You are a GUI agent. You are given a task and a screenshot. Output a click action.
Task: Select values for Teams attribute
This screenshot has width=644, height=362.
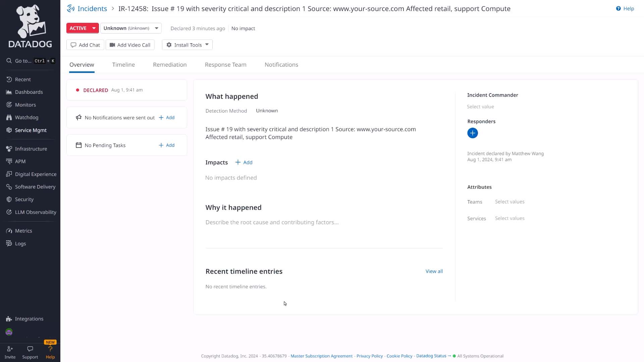pos(509,202)
